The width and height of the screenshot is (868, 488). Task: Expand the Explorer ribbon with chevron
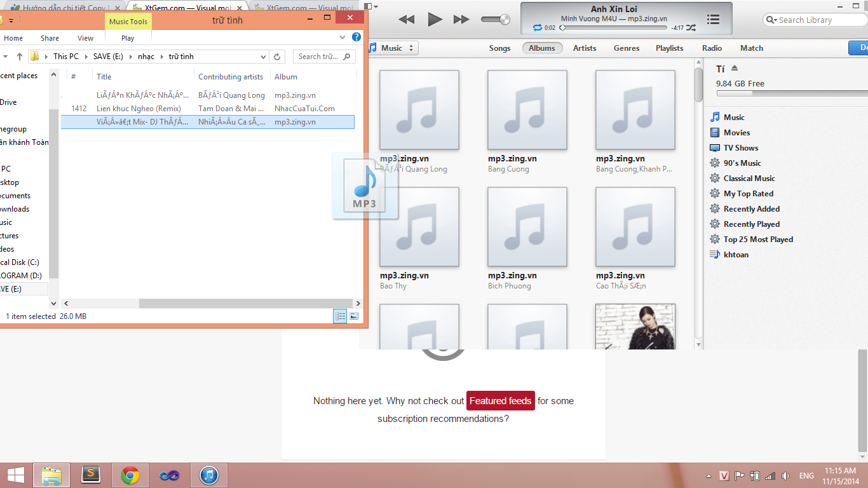coord(343,37)
